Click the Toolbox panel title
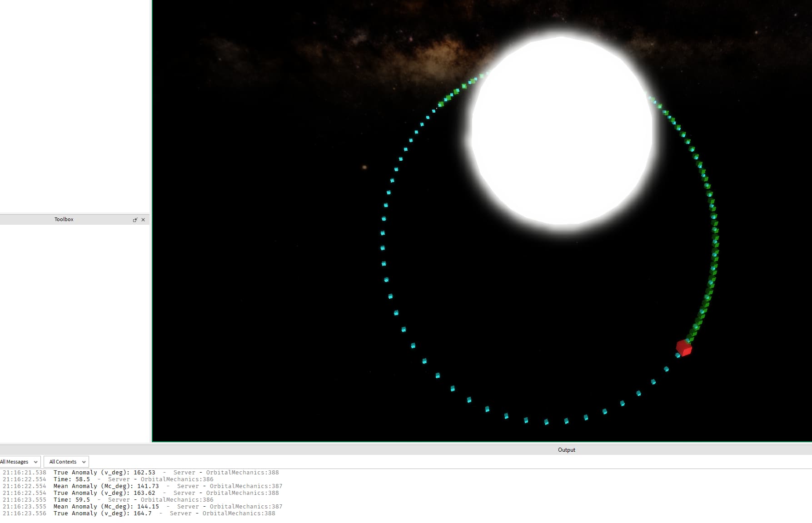 [x=64, y=219]
